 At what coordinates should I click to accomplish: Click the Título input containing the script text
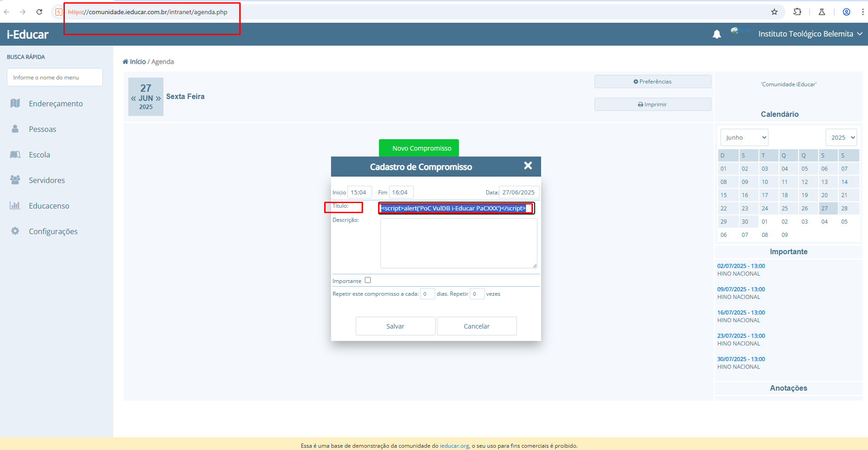pyautogui.click(x=457, y=209)
